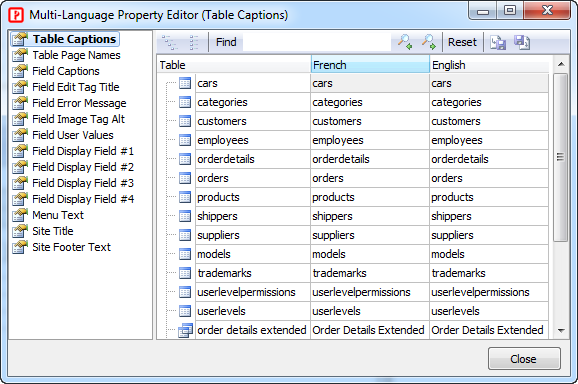Click the import file icon beside Reset
This screenshot has width=578, height=384.
(x=498, y=42)
